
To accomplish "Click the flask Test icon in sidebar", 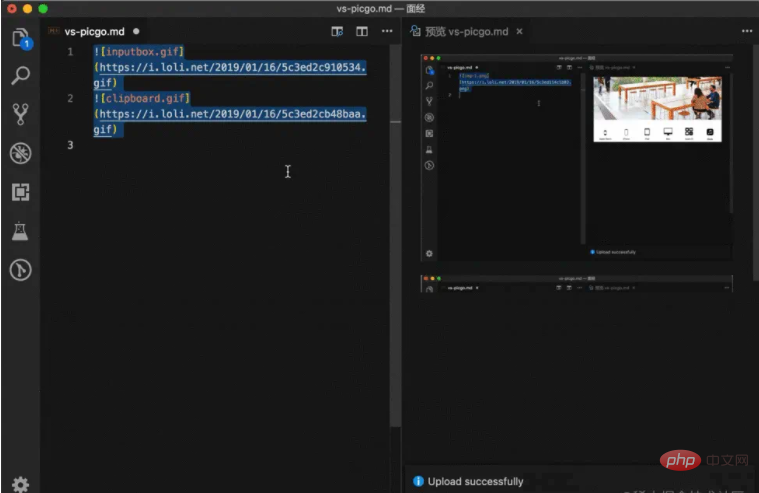I will tap(20, 231).
